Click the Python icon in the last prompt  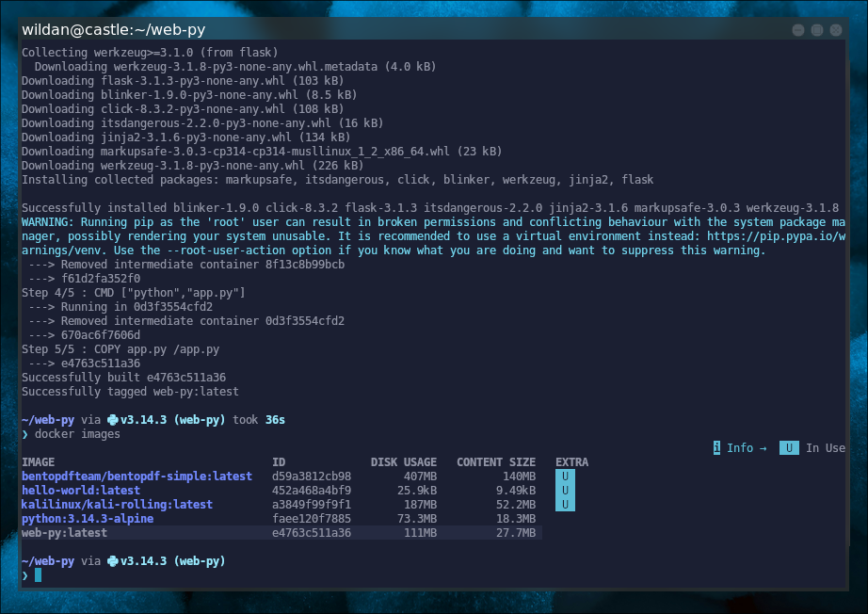pos(113,561)
